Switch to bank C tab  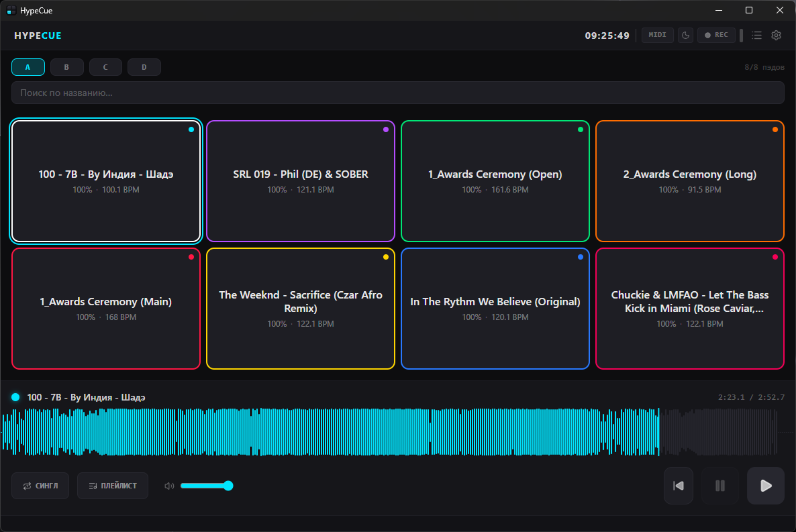coord(105,67)
